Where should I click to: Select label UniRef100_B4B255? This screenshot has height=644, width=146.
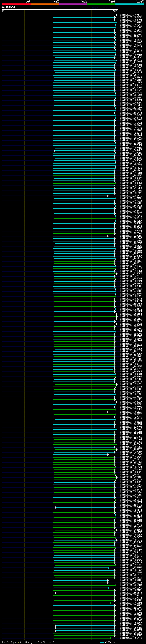(131, 349)
